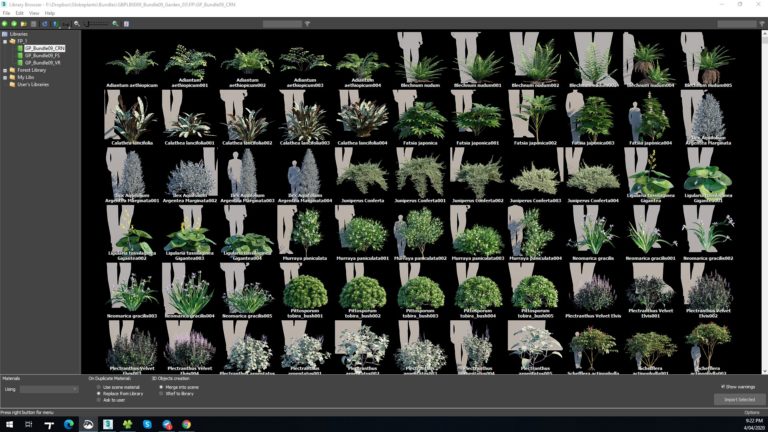Image resolution: width=768 pixels, height=432 pixels.
Task: Expand the My Libs tree node
Action: tap(4, 77)
